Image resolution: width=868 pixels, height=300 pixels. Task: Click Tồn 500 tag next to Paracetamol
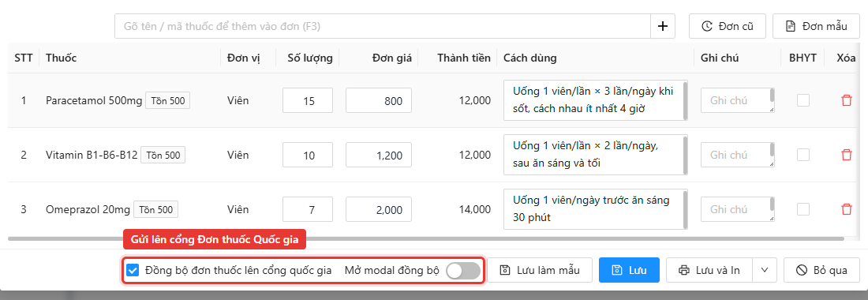(x=168, y=101)
